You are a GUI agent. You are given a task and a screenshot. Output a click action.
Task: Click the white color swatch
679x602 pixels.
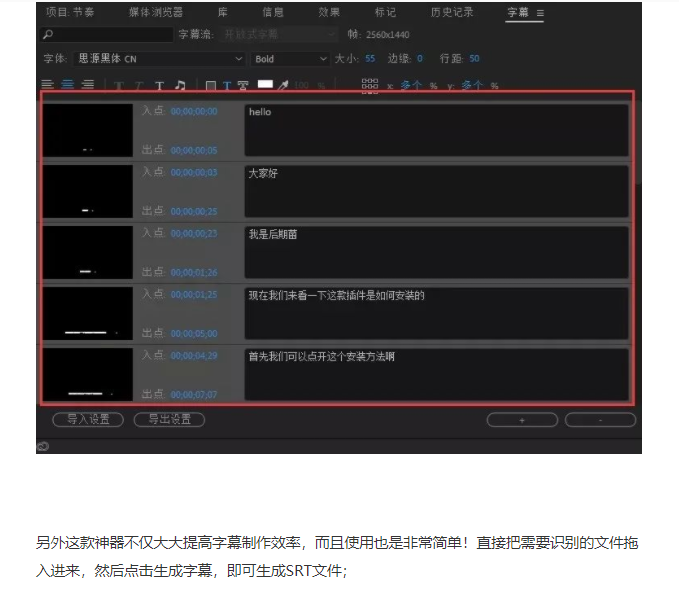[265, 84]
